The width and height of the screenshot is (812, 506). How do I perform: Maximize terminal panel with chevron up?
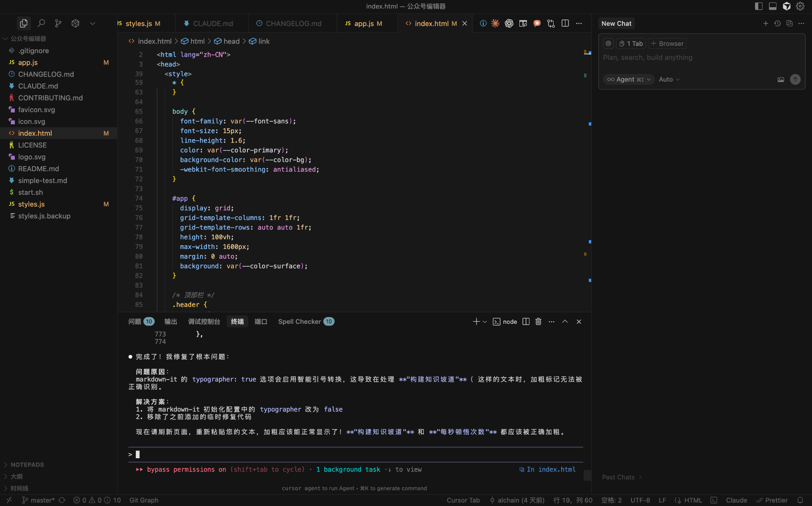coord(565,322)
